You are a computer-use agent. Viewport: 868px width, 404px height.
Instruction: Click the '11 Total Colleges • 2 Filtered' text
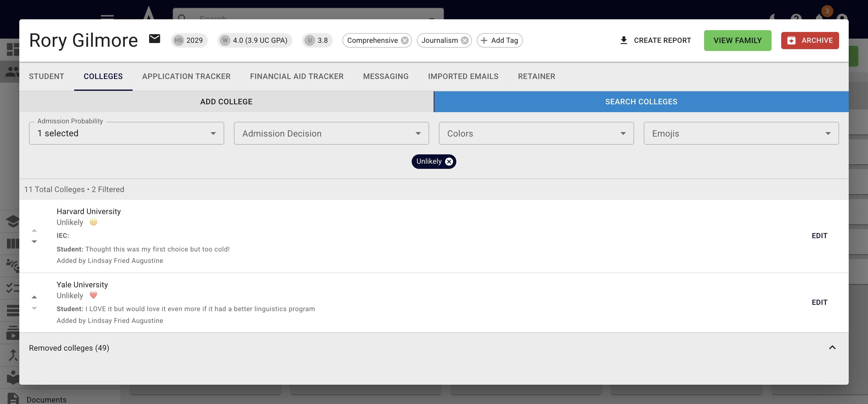(x=74, y=189)
